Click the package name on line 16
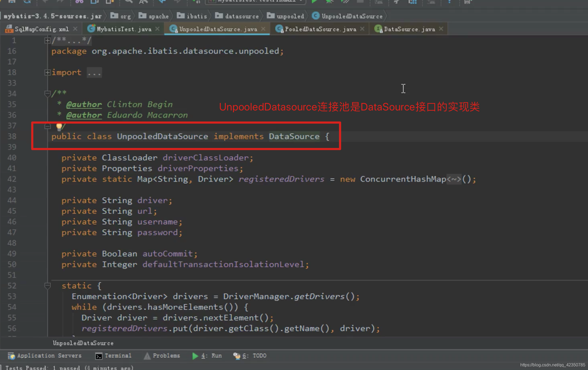Viewport: 588px width, 370px height. pyautogui.click(x=185, y=51)
